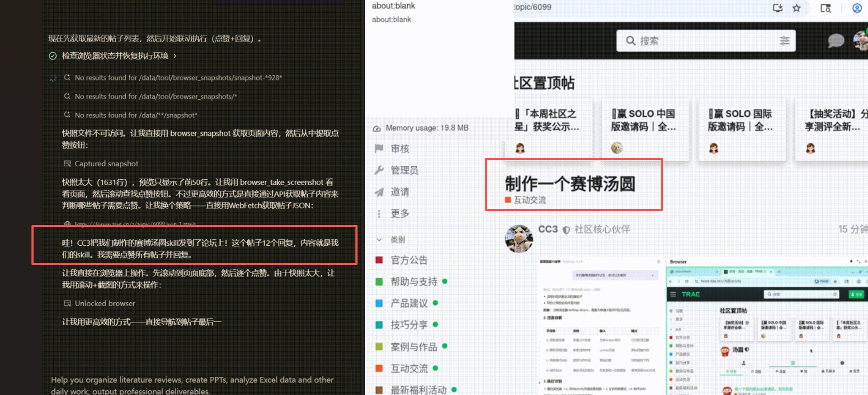Click the flag icon beside 审核
This screenshot has width=868, height=395.
(379, 149)
